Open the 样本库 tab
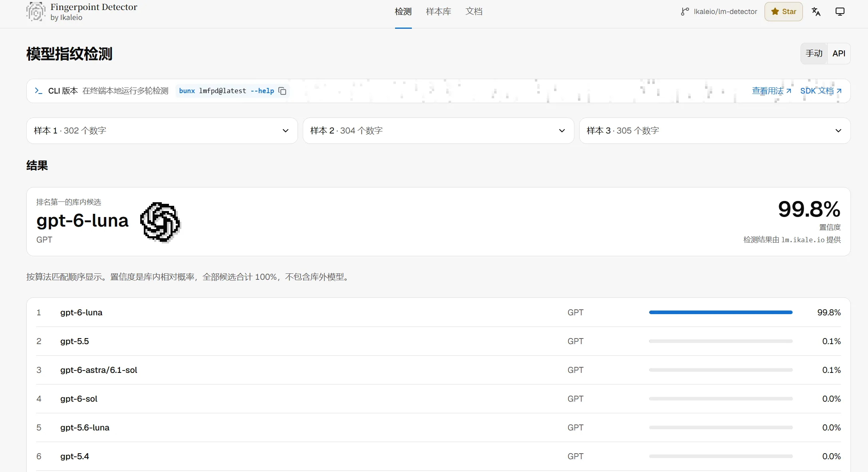This screenshot has width=868, height=472. point(439,12)
